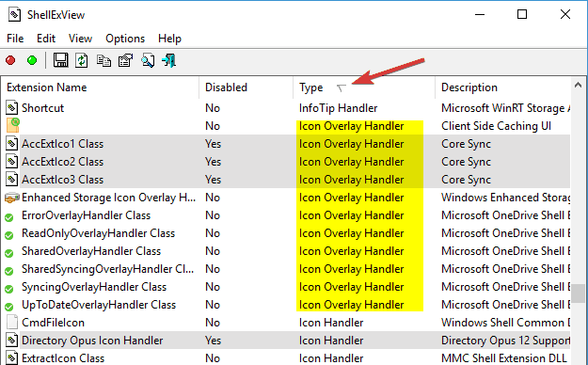The image size is (588, 365).
Task: Select the ExtractIcon Class name
Action: pyautogui.click(x=63, y=358)
